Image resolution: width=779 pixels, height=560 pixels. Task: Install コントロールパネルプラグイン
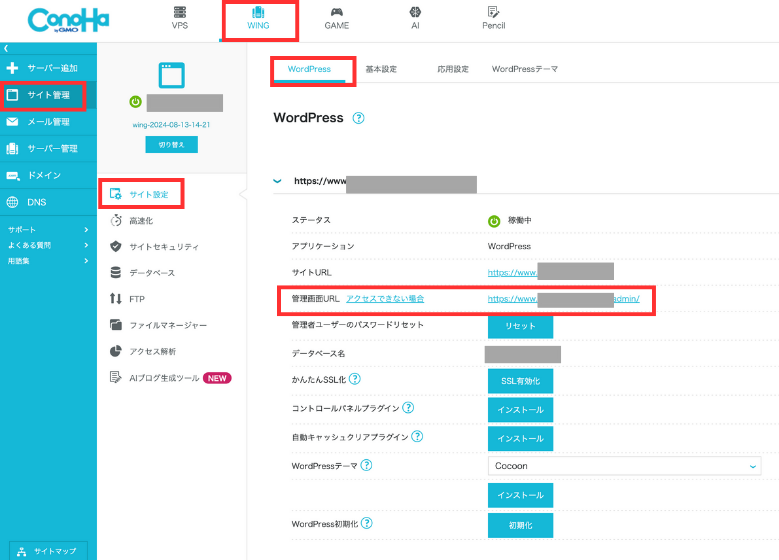(520, 410)
